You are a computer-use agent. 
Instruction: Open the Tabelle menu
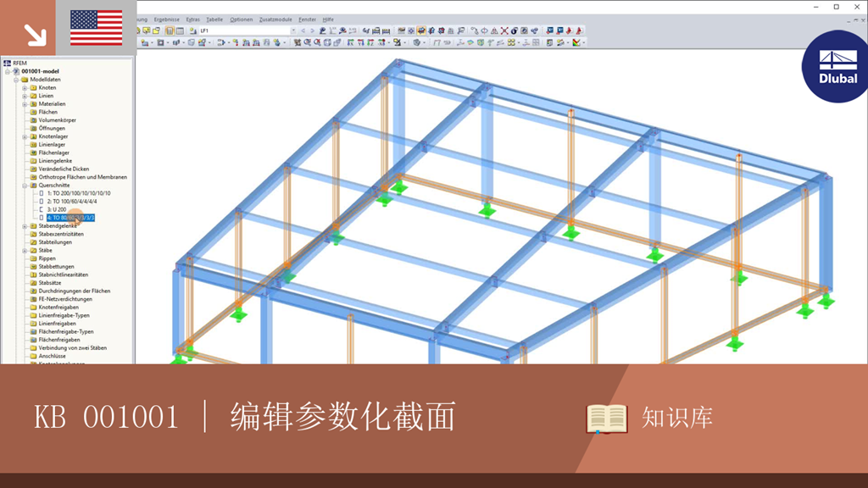[214, 19]
